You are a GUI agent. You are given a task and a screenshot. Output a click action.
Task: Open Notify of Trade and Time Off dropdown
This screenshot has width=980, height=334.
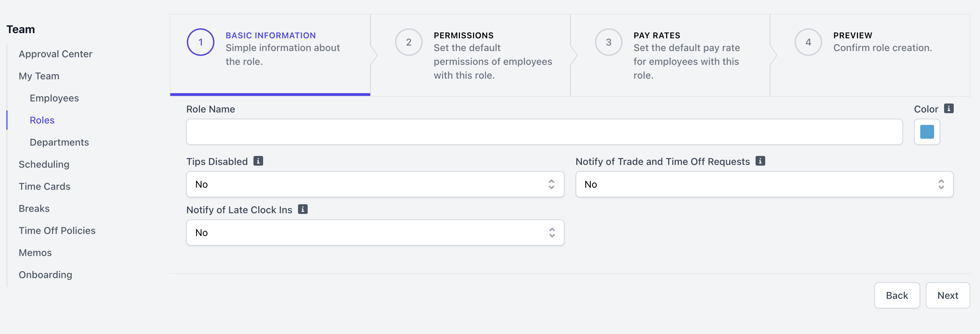(764, 184)
